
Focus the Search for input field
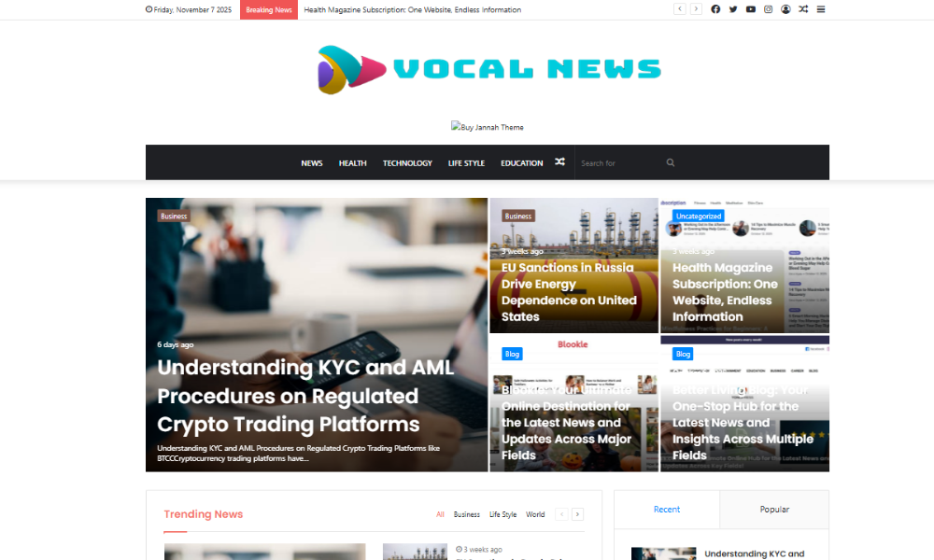coord(619,163)
